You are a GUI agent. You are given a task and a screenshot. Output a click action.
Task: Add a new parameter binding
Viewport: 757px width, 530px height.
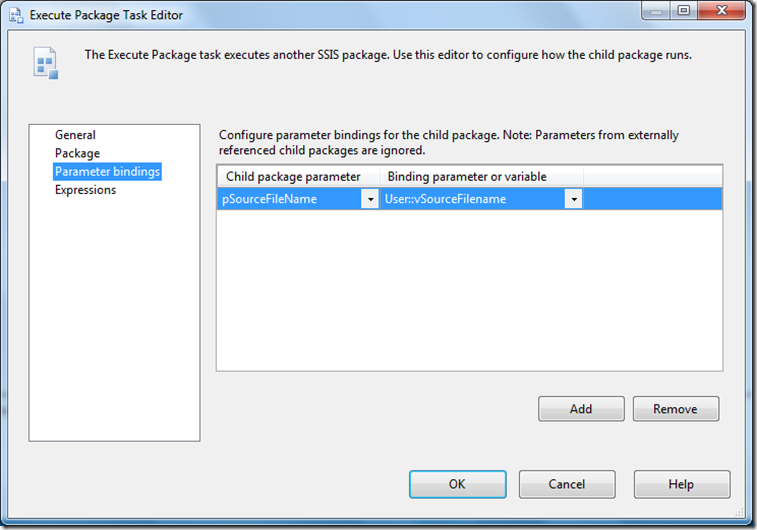point(581,408)
